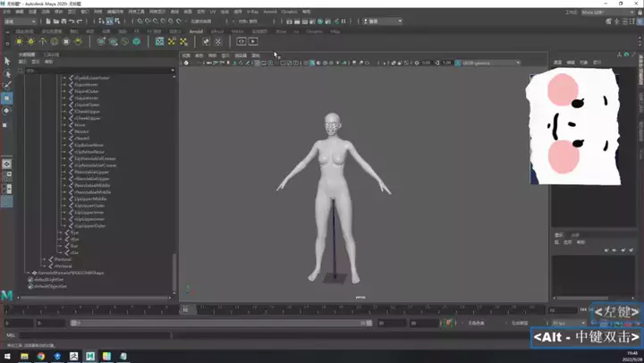Select defaultLightSet in the Outliner
The width and height of the screenshot is (644, 363).
click(x=48, y=279)
